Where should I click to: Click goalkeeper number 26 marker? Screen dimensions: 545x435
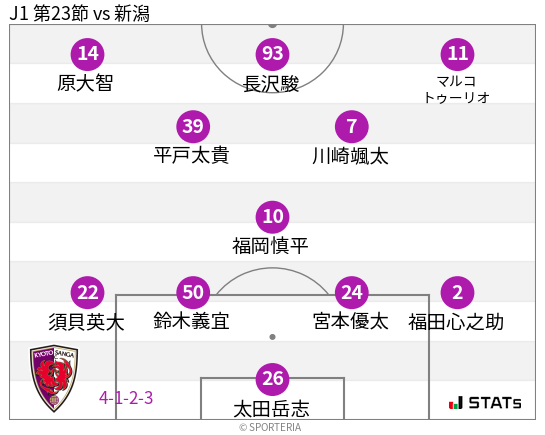click(x=272, y=379)
